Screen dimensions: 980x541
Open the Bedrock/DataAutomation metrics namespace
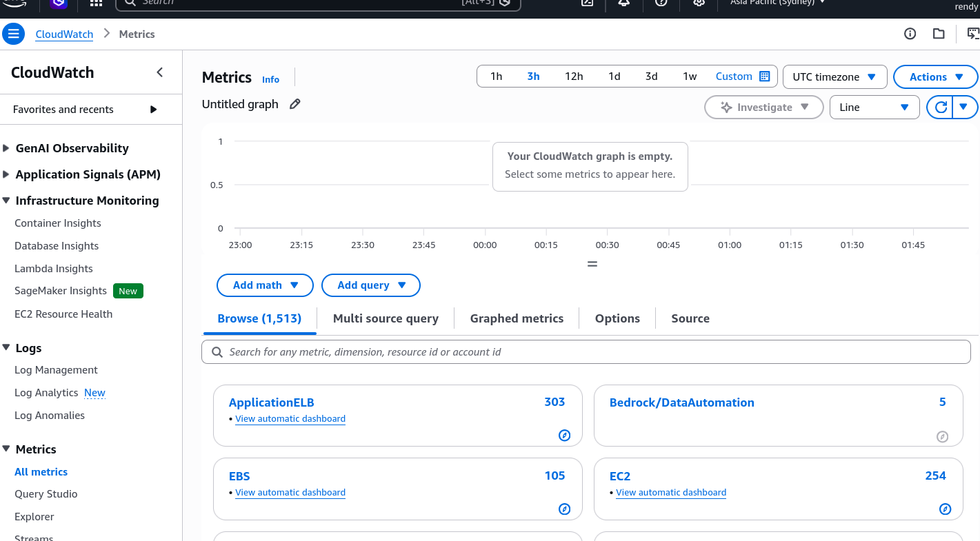coord(681,402)
